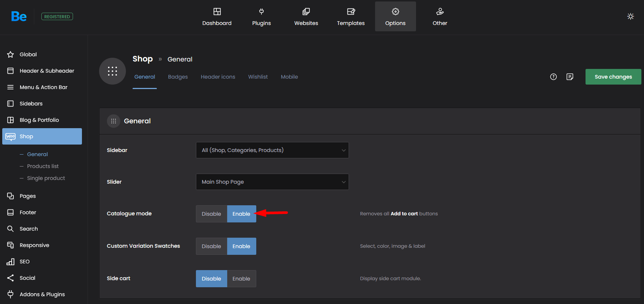Image resolution: width=644 pixels, height=304 pixels.
Task: Click the Header & Subheader icon
Action: click(10, 71)
